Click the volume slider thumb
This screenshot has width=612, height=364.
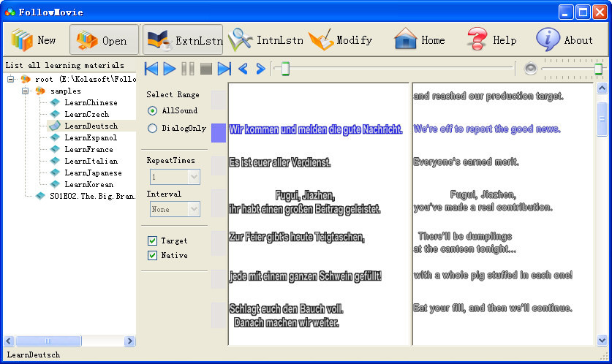[x=598, y=69]
